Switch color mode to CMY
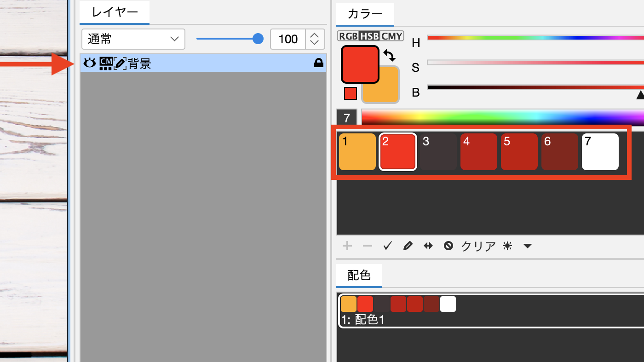This screenshot has height=362, width=644. click(392, 36)
